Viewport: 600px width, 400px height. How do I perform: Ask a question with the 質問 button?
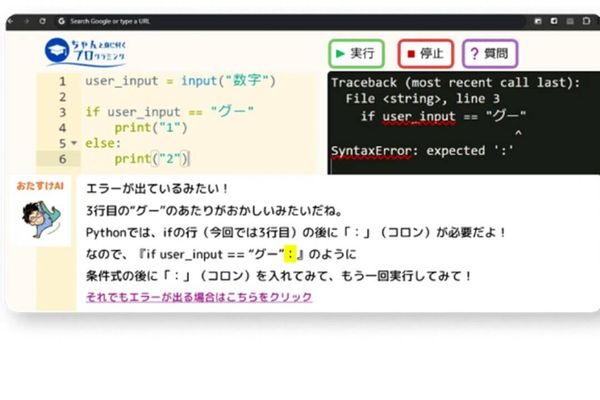pos(490,54)
